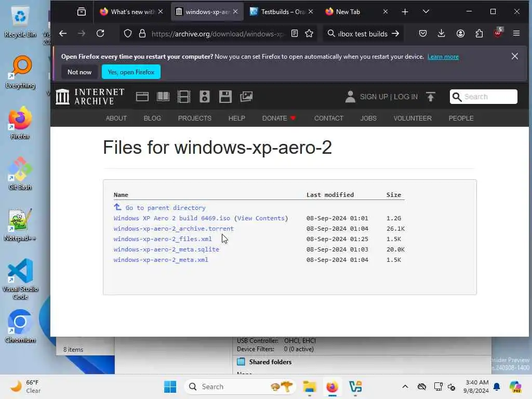Open the HELP menu item
Screen dimensions: 532x399
236,118
